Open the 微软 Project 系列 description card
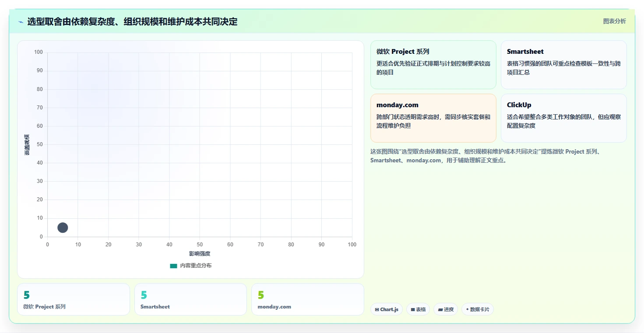644x333 pixels. 433,65
